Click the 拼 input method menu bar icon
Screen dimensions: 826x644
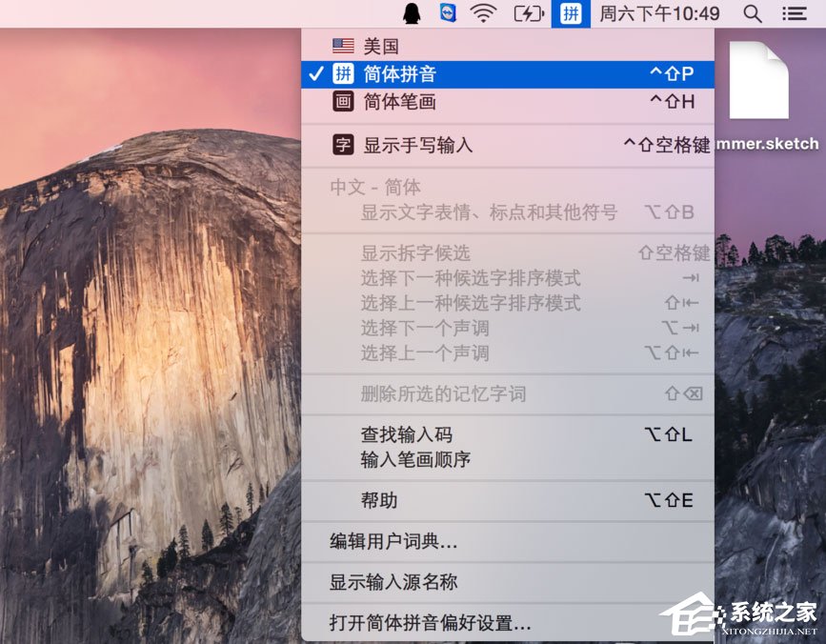[570, 13]
